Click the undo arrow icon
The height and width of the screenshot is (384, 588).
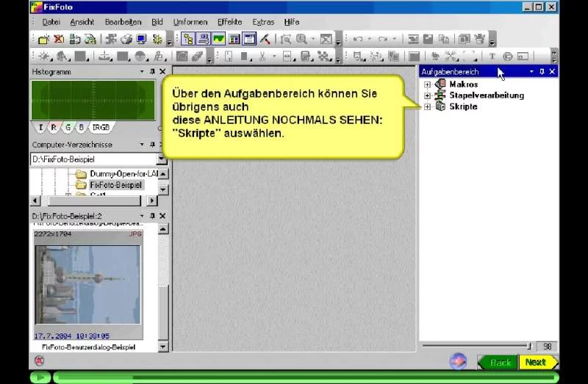coord(358,39)
